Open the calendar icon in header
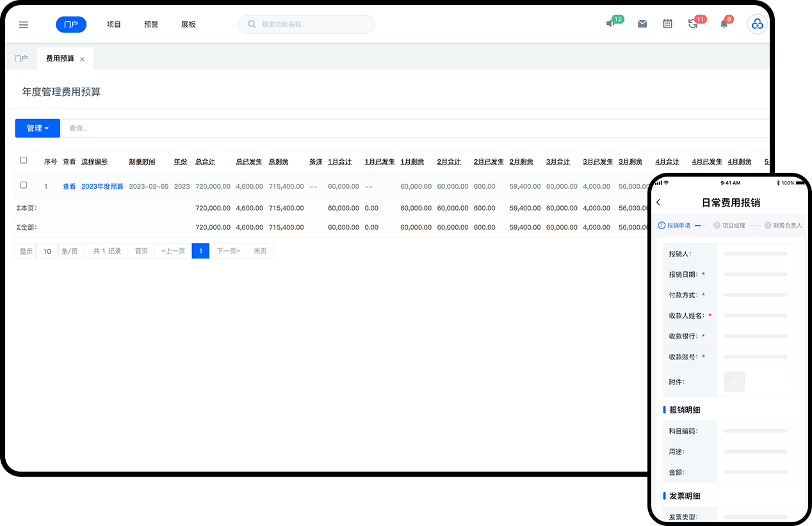Viewport: 812px width, 526px height. (x=667, y=24)
